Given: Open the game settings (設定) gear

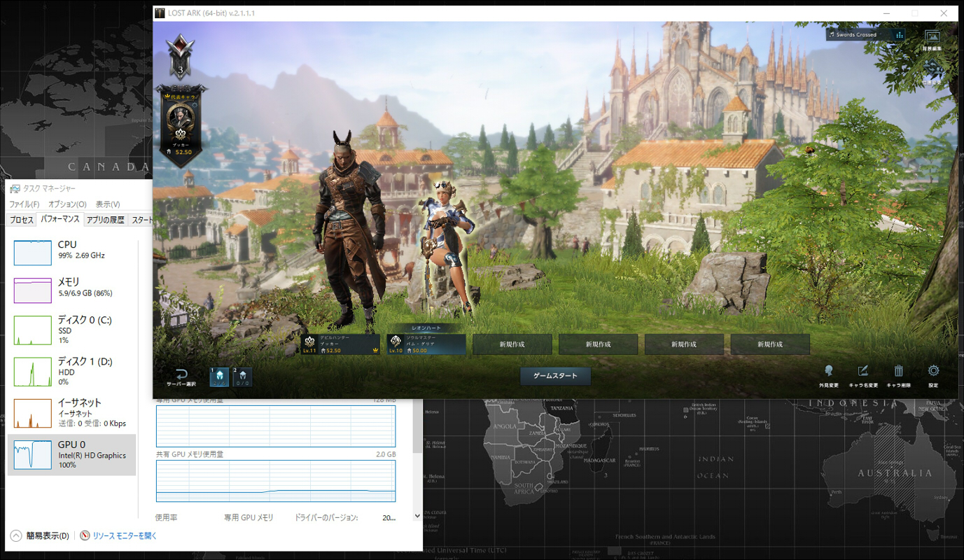Looking at the screenshot, I should coord(933,371).
